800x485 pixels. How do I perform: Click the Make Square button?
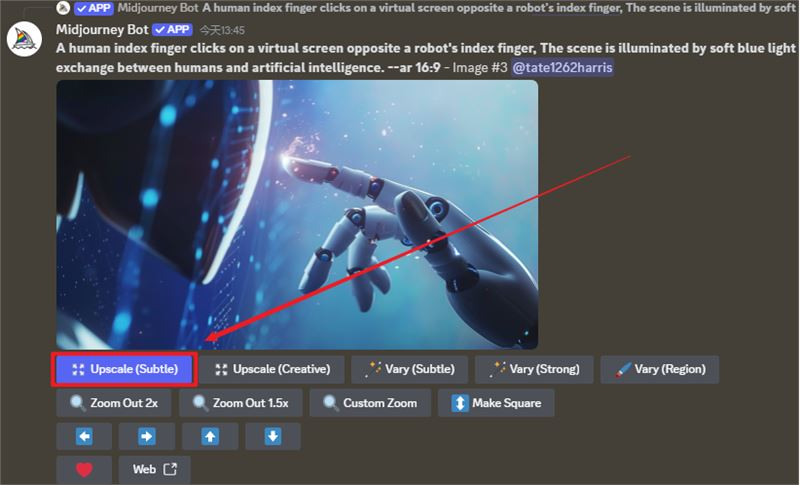click(x=497, y=403)
